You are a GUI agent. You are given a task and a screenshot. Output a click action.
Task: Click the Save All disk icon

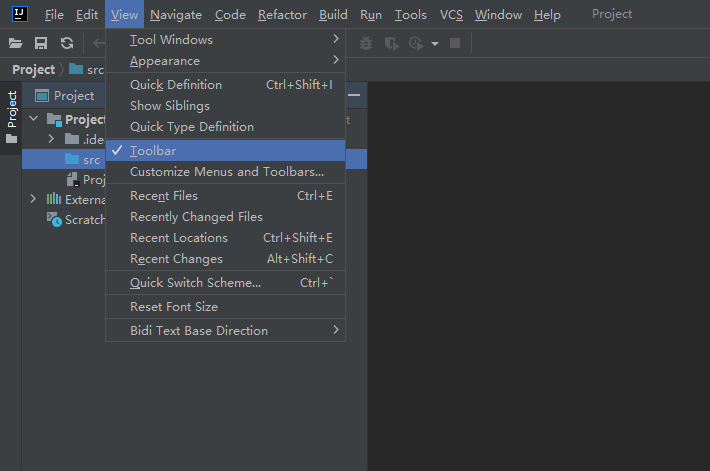[x=41, y=43]
